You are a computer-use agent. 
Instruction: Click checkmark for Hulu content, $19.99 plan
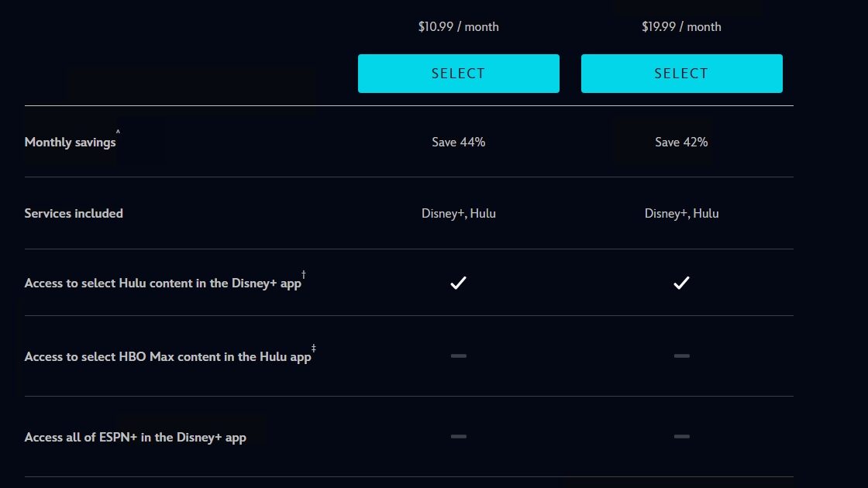point(681,284)
